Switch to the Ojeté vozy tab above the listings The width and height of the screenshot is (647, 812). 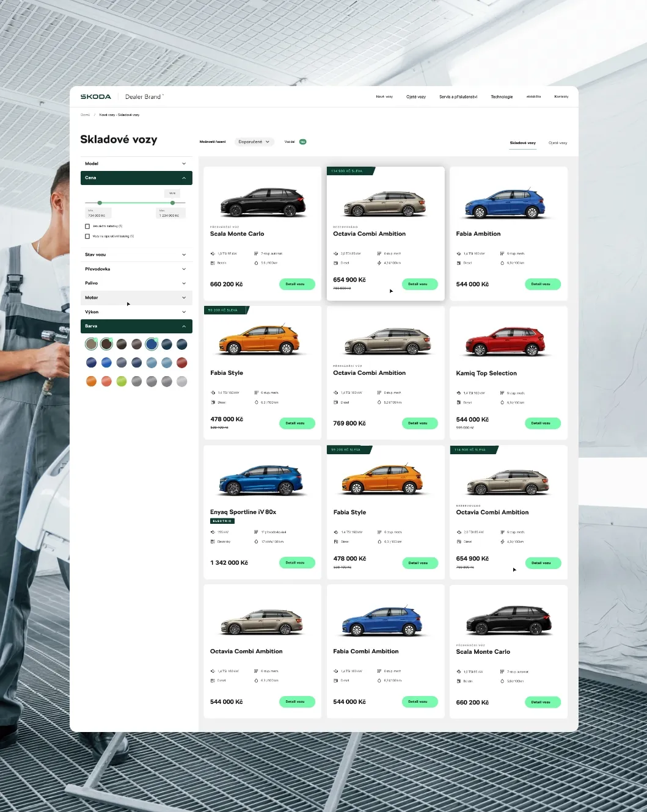click(x=558, y=143)
